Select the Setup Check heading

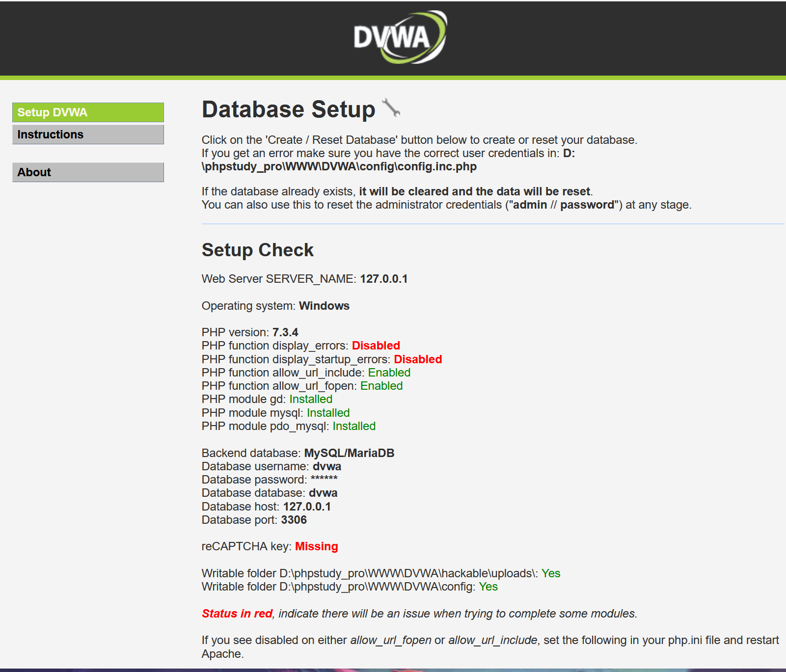tap(258, 250)
